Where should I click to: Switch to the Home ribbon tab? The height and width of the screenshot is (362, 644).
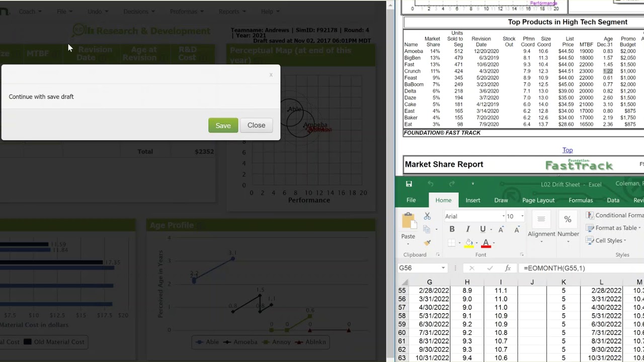point(443,200)
